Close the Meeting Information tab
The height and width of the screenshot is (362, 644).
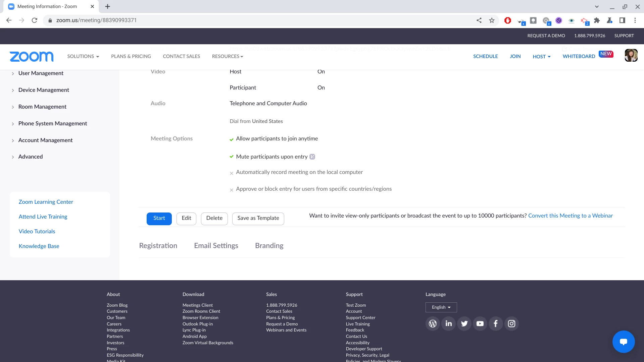[x=92, y=6]
